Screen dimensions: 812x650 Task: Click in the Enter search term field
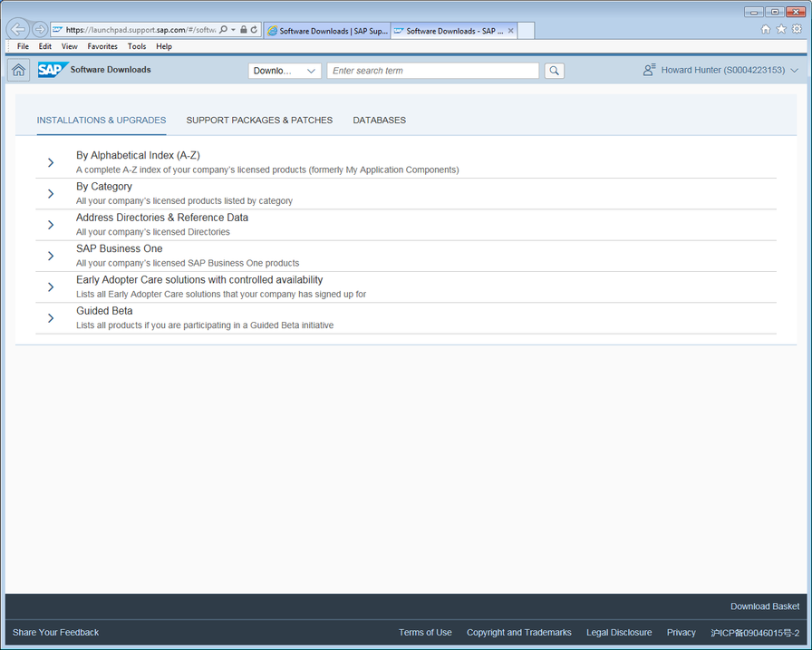pyautogui.click(x=433, y=71)
